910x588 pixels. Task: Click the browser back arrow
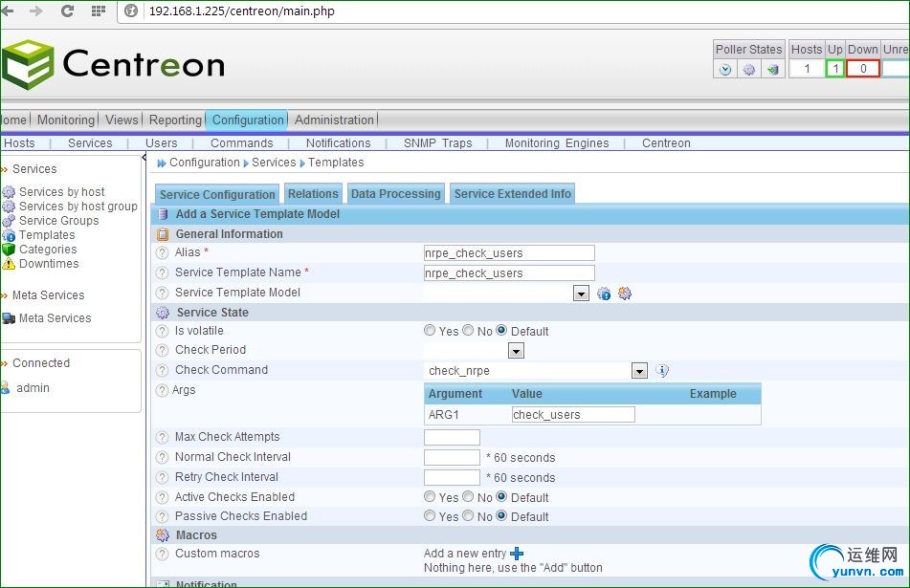coord(7,11)
